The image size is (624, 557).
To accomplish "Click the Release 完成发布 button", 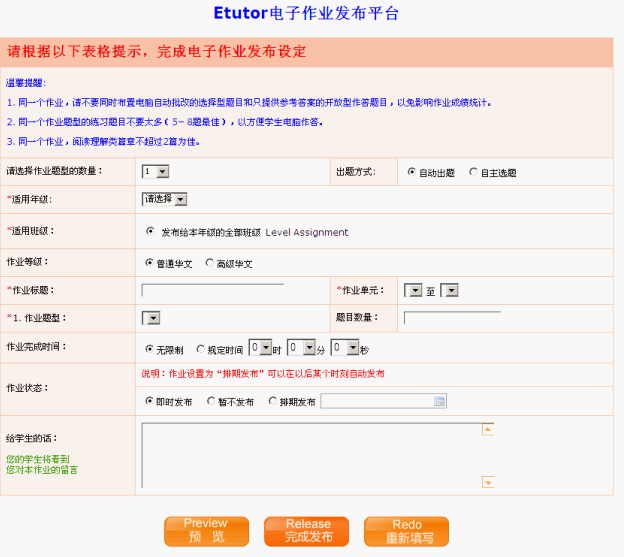I will point(306,532).
